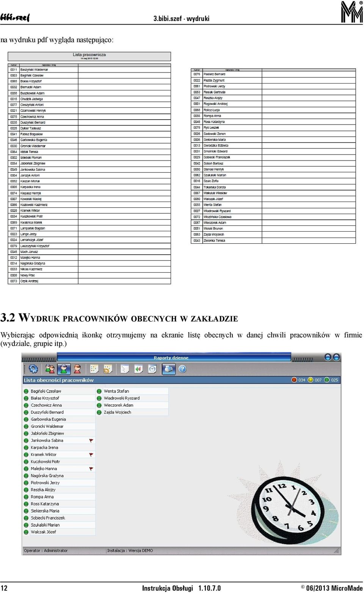Viewport: 364px width, 593px height.
Task: Select employee Duszyński Bernard
Action: [47, 412]
